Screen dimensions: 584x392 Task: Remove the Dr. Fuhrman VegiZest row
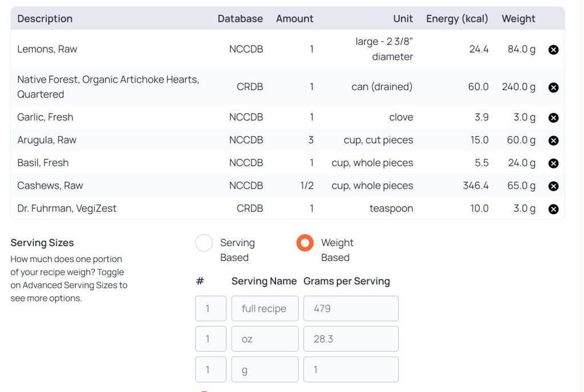click(553, 209)
